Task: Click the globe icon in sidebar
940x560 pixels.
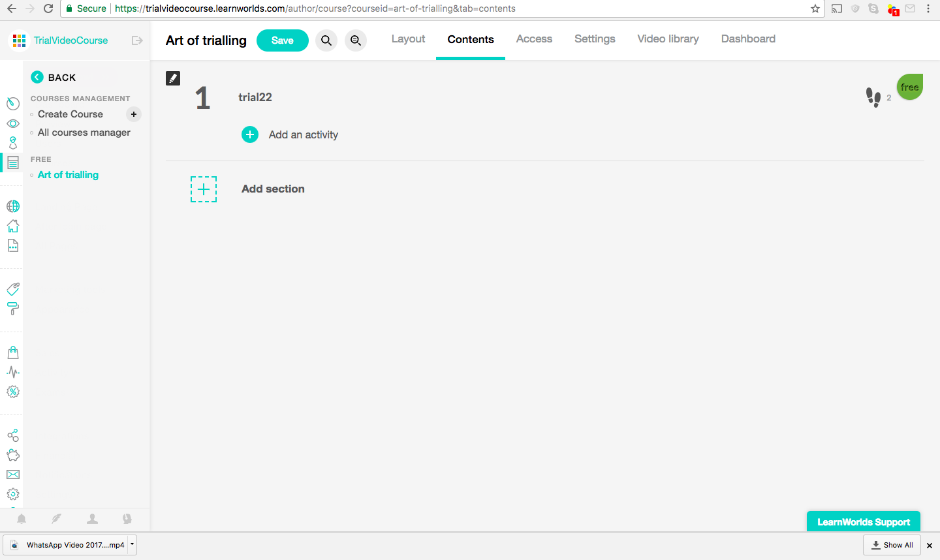Action: coord(13,206)
